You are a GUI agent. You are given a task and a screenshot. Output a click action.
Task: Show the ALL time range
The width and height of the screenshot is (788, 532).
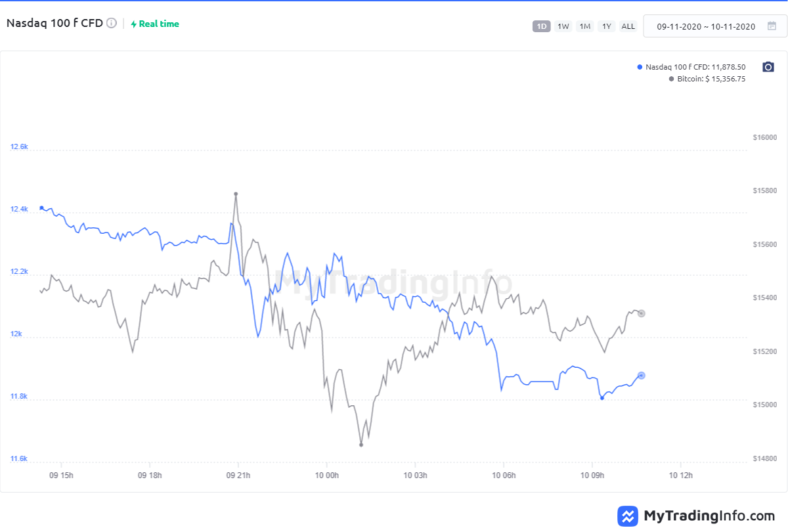coord(628,26)
